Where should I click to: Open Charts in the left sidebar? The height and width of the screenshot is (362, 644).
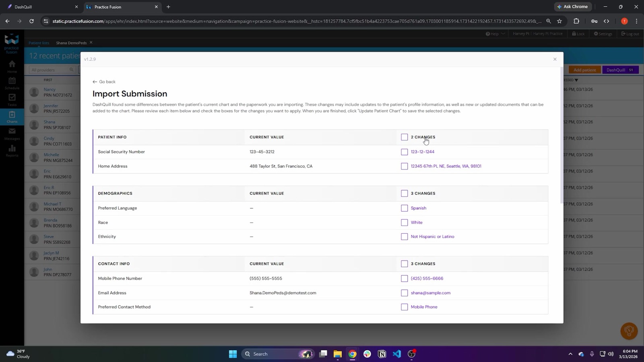point(12,117)
